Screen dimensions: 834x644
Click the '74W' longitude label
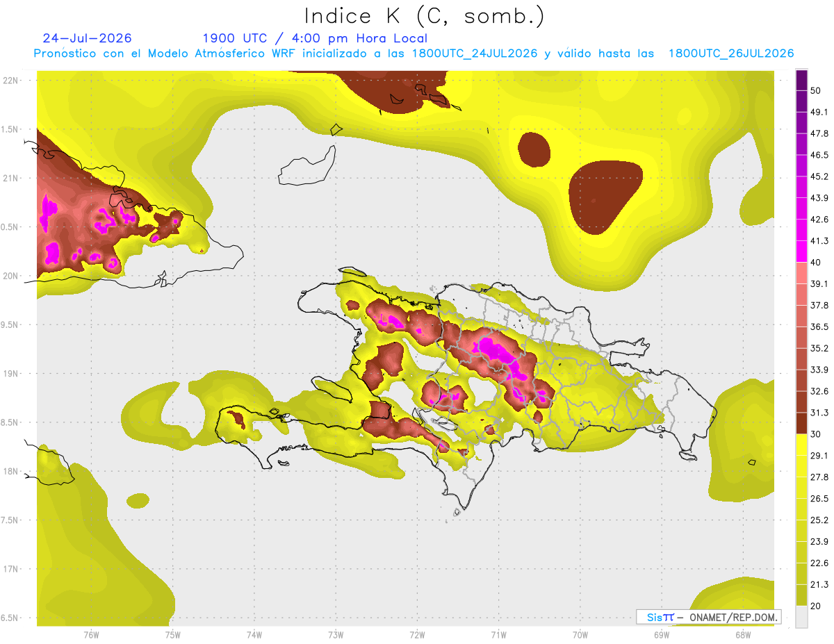point(254,635)
